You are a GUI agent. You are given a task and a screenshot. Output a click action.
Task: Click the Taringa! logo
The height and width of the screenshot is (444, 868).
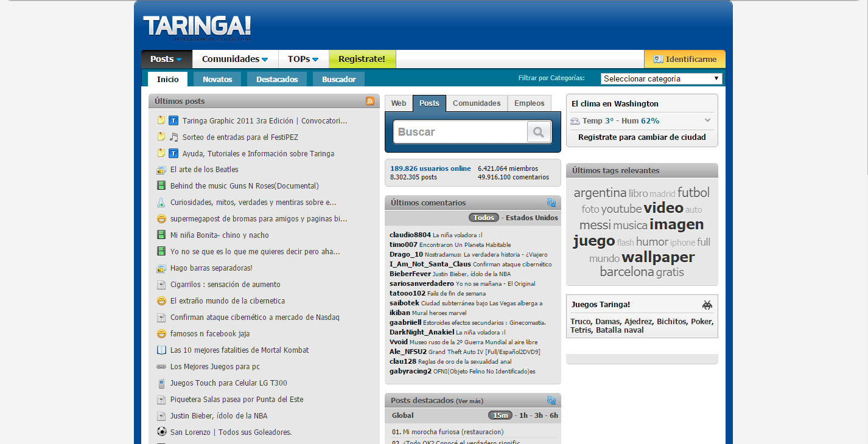tap(197, 28)
